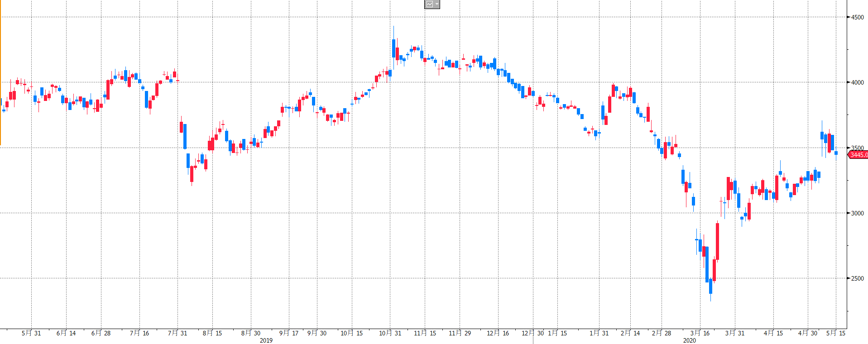Click the 3000 price axis label
868x344 pixels.
[x=857, y=213]
